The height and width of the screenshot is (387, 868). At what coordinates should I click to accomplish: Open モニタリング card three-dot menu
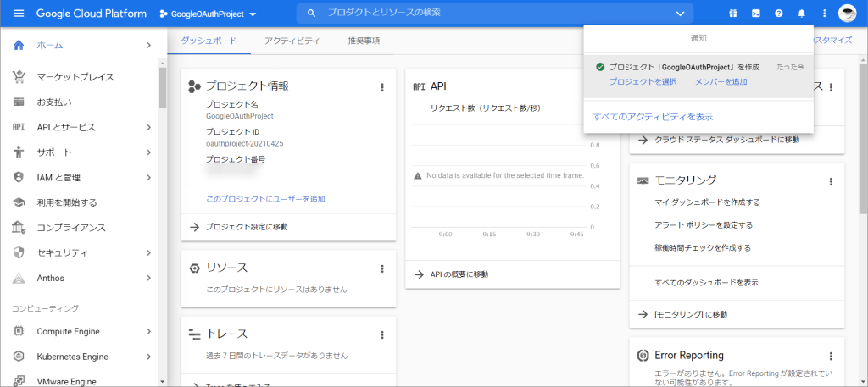coord(831,181)
